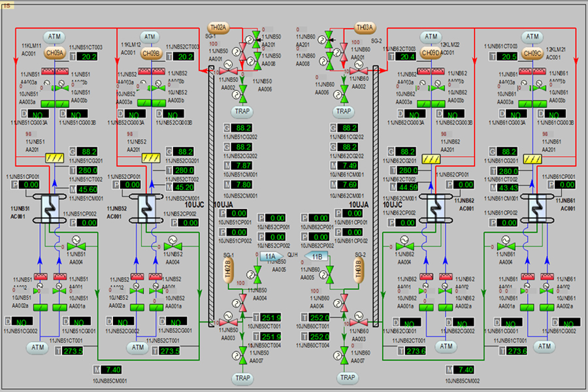588x392 pixels.
Task: Select green valve 11JNB50 AA008
Action: tap(257, 61)
